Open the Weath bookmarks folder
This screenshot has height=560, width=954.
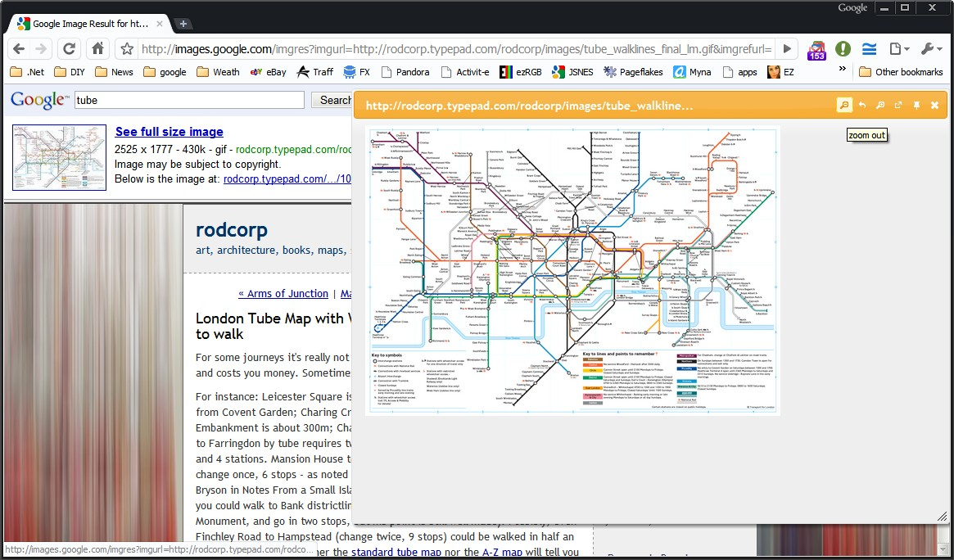(x=219, y=72)
